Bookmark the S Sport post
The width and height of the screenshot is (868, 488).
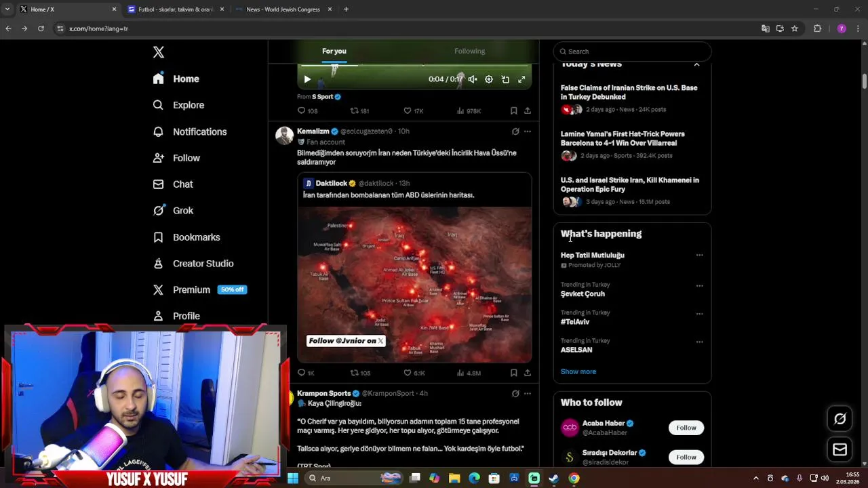(x=513, y=110)
